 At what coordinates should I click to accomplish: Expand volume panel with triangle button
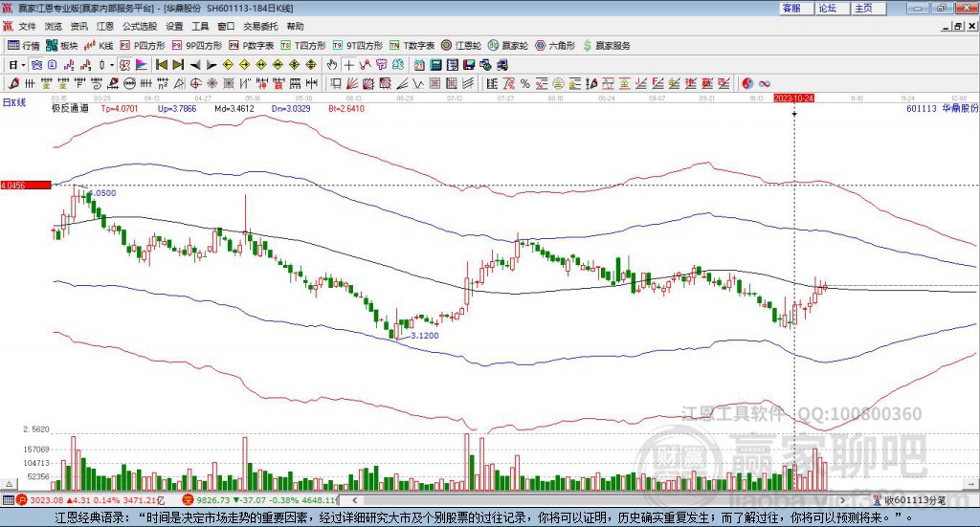pyautogui.click(x=10, y=484)
